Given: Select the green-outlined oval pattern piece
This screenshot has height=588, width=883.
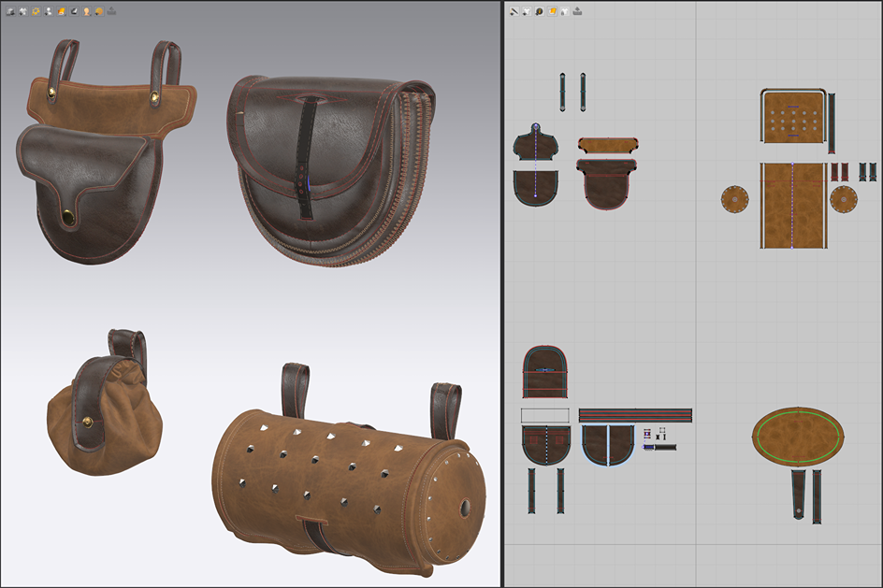Looking at the screenshot, I should 797,436.
